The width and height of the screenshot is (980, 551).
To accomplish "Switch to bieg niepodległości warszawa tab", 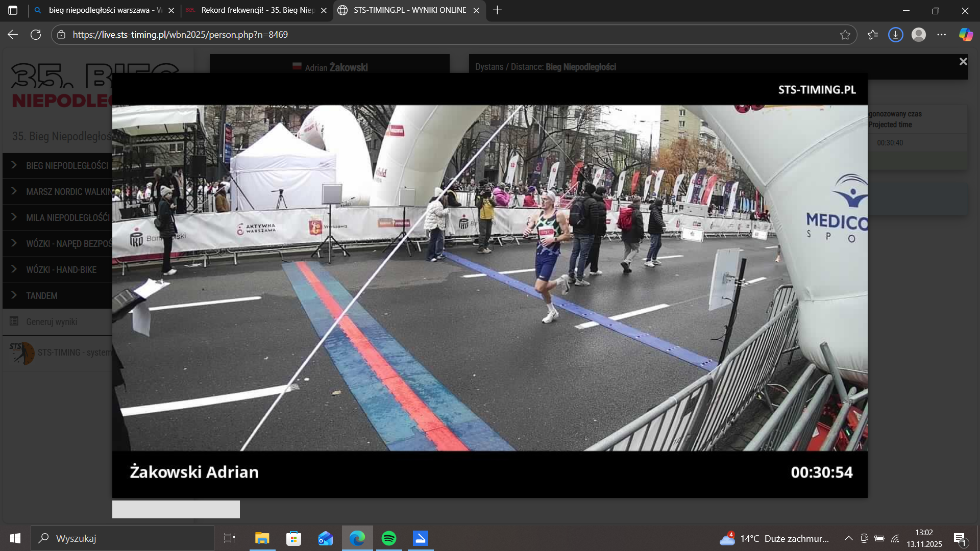I will pyautogui.click(x=105, y=10).
